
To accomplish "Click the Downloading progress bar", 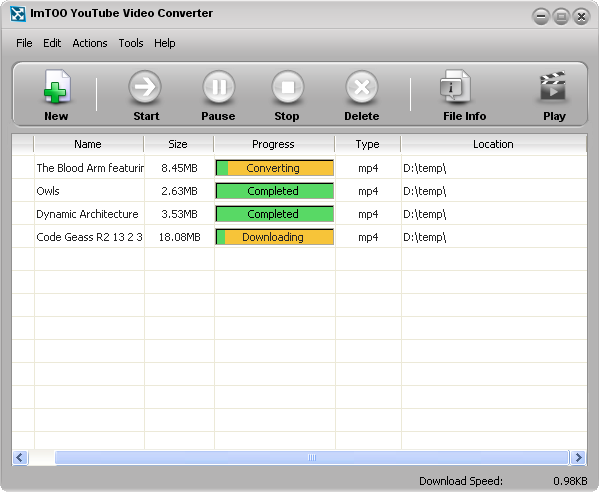I will [x=274, y=237].
